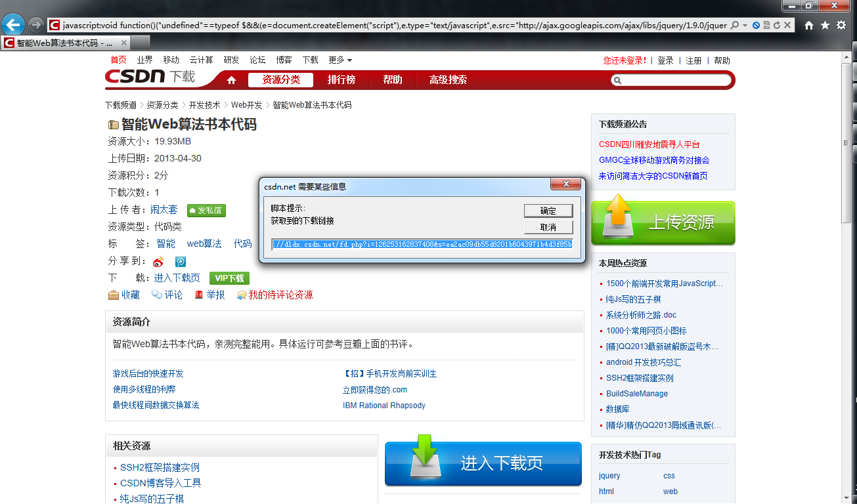Click the 我的待评论资源 chat icon
This screenshot has width=857, height=504.
[242, 295]
